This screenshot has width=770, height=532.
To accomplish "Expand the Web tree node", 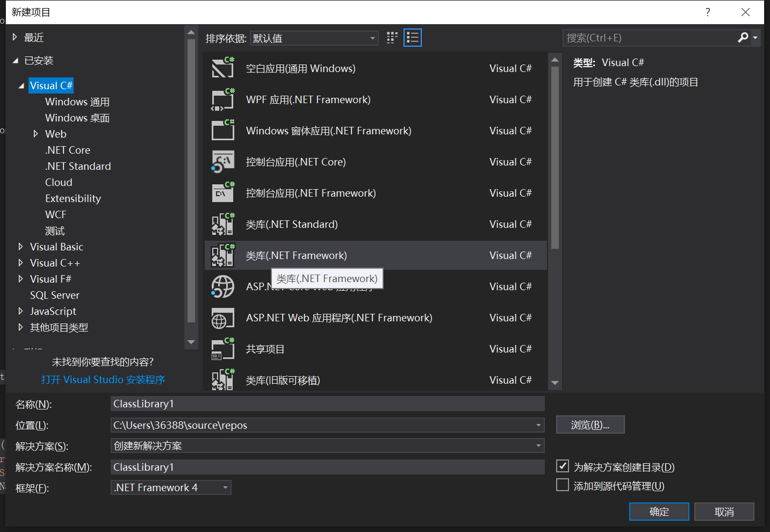I will [35, 134].
